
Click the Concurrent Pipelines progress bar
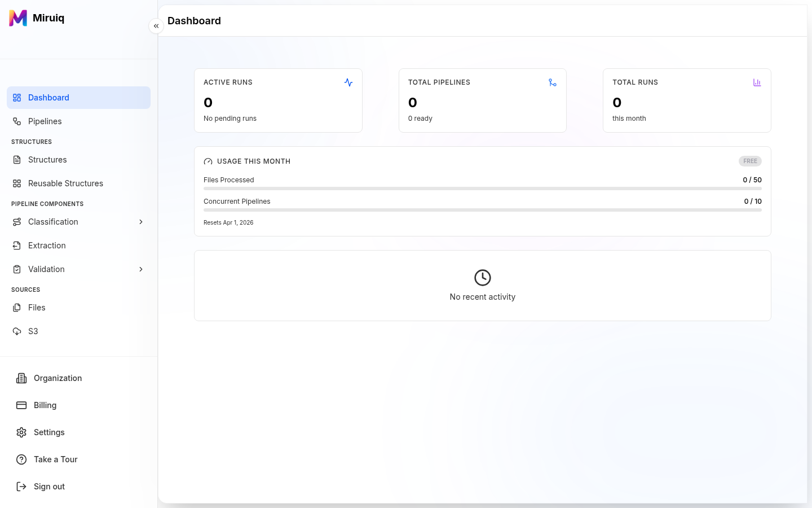pos(483,210)
